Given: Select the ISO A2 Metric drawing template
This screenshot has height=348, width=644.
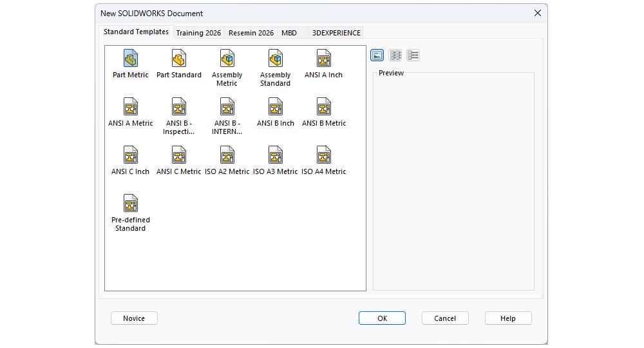Looking at the screenshot, I should coord(227,155).
